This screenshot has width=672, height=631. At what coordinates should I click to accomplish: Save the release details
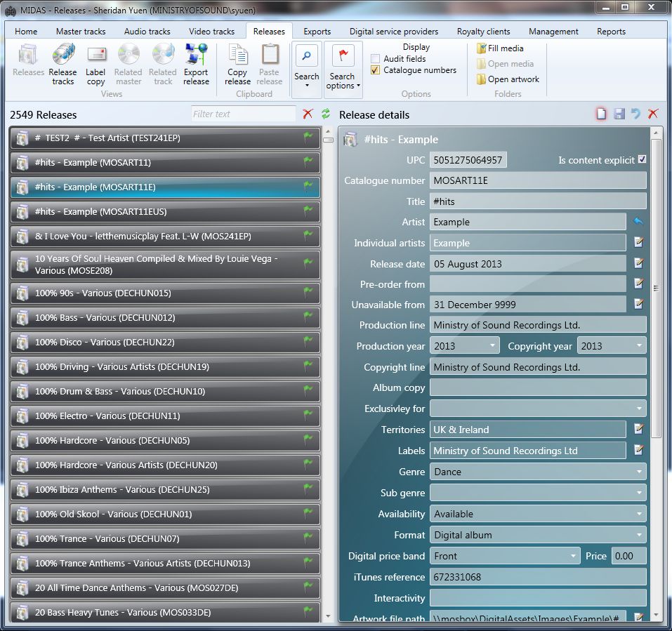[x=619, y=114]
